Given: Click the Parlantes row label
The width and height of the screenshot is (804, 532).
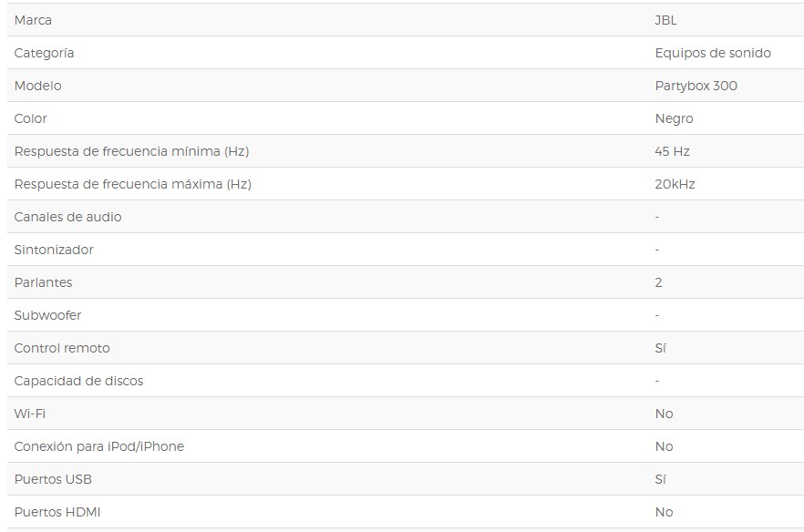Looking at the screenshot, I should coord(43,282).
